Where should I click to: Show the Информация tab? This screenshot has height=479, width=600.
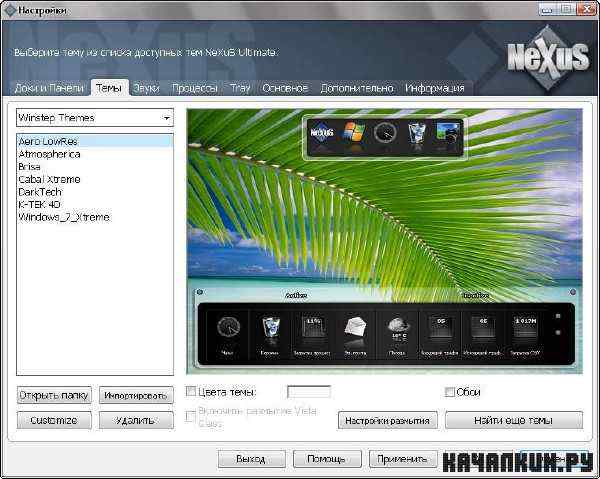pos(435,88)
